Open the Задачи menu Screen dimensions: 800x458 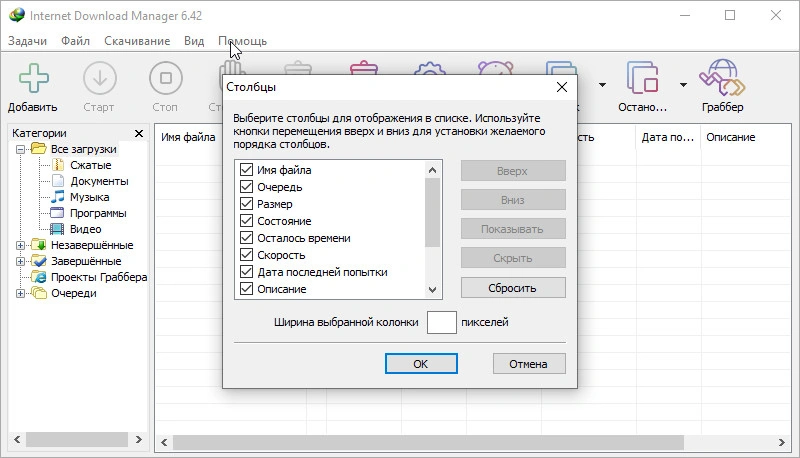point(30,41)
